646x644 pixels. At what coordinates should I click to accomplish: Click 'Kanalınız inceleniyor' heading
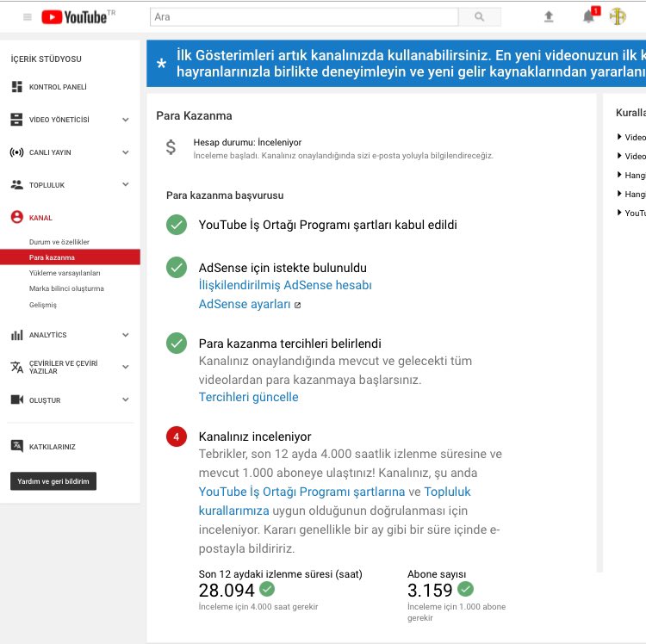coord(255,437)
